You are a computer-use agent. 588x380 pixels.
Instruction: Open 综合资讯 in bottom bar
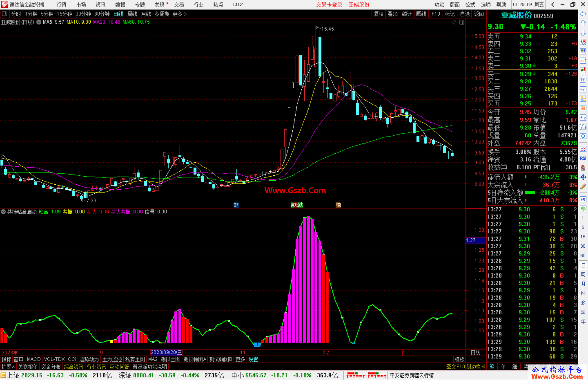tap(73, 367)
